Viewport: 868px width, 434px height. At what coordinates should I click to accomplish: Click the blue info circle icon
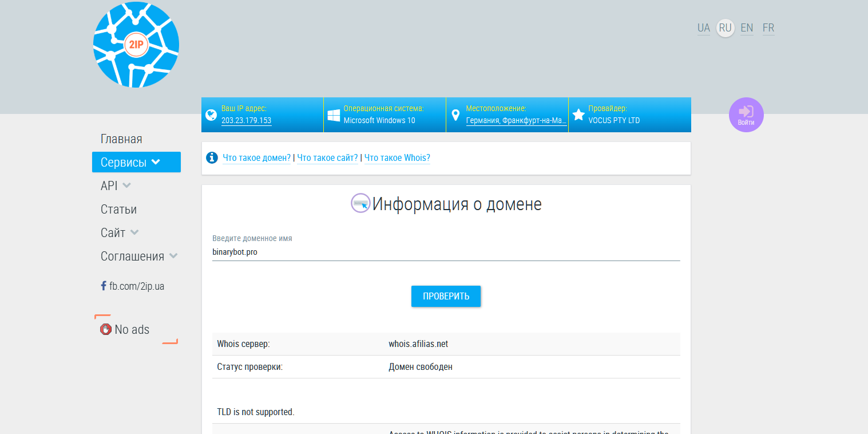212,157
